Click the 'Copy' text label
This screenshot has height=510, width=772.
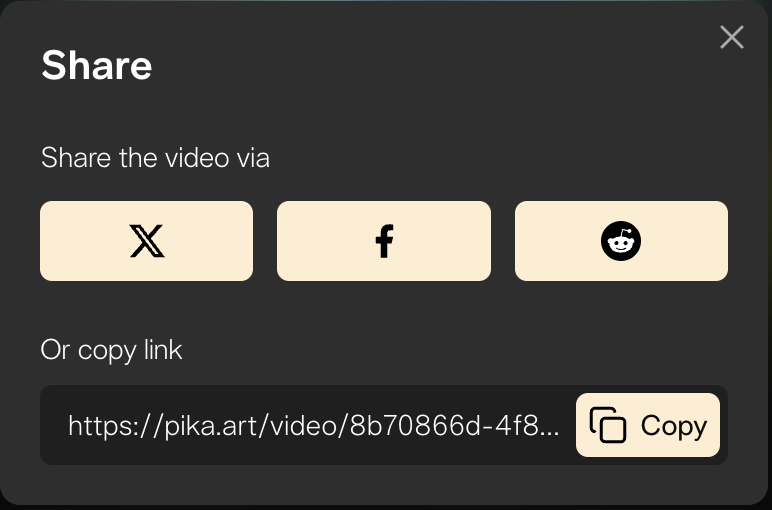(x=674, y=426)
